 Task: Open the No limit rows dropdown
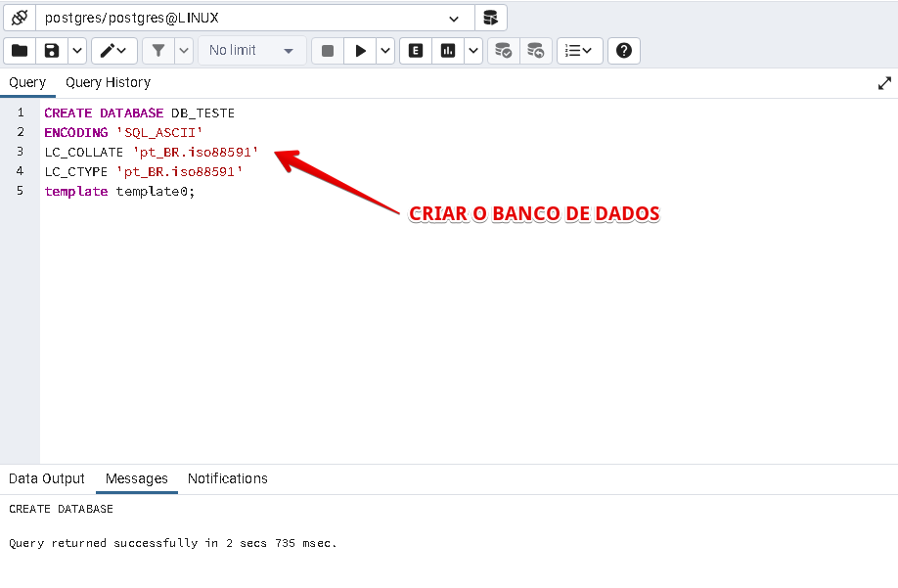pyautogui.click(x=252, y=51)
